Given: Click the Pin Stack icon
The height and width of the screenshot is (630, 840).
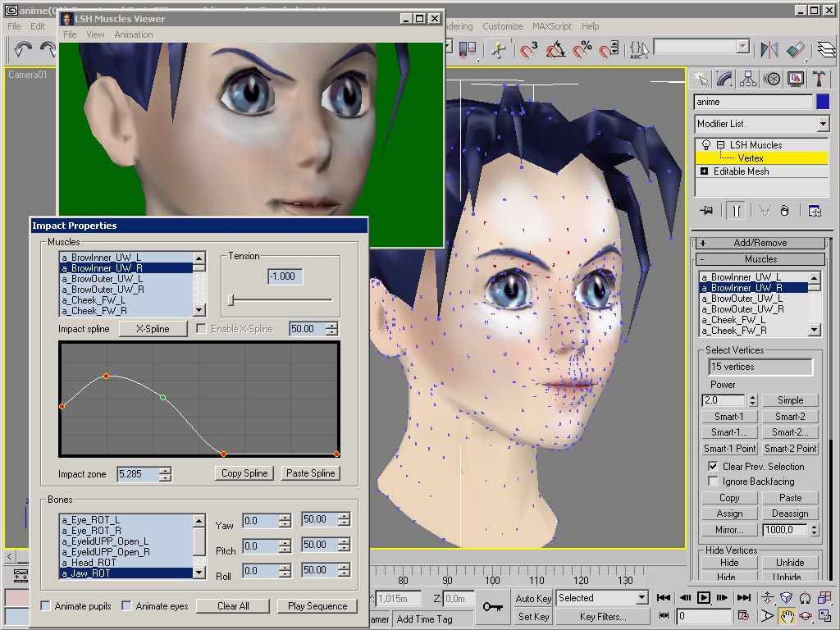Looking at the screenshot, I should (x=706, y=211).
